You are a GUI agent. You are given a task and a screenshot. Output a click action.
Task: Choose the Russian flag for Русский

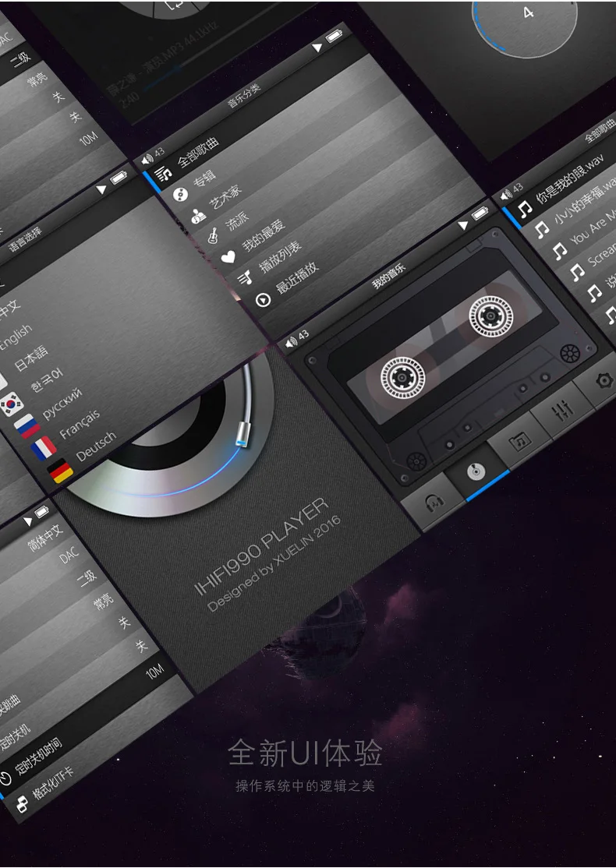point(27,425)
